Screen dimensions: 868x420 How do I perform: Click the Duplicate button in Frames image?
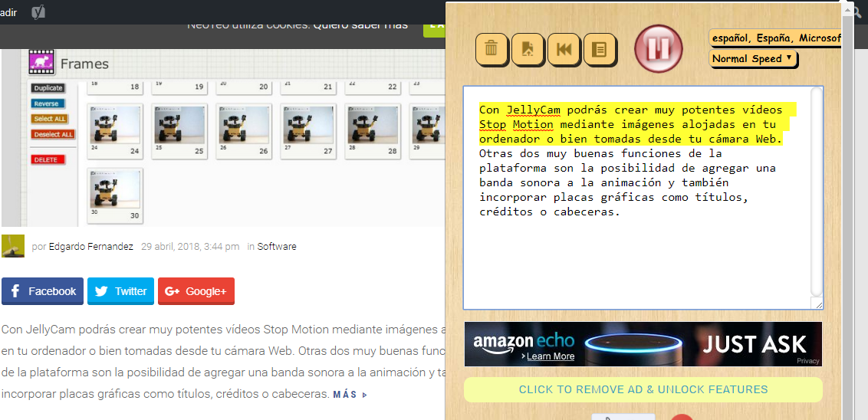(48, 88)
